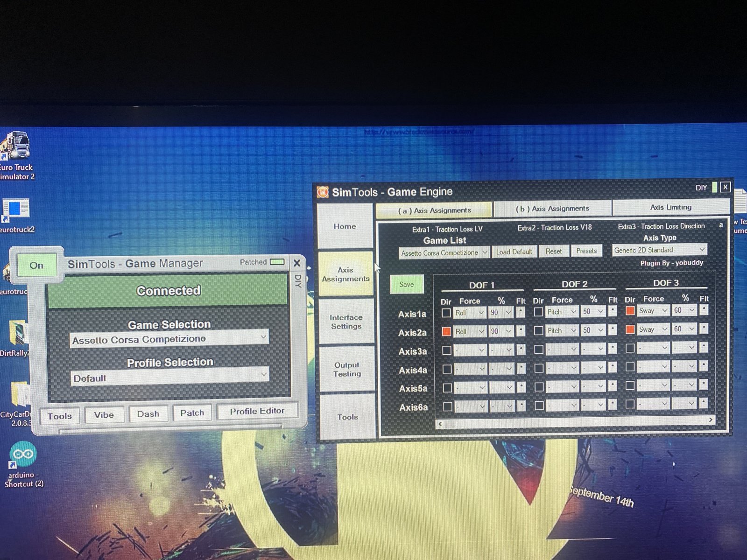Switch to the Axis Limiting tab
747x560 pixels.
click(x=671, y=207)
